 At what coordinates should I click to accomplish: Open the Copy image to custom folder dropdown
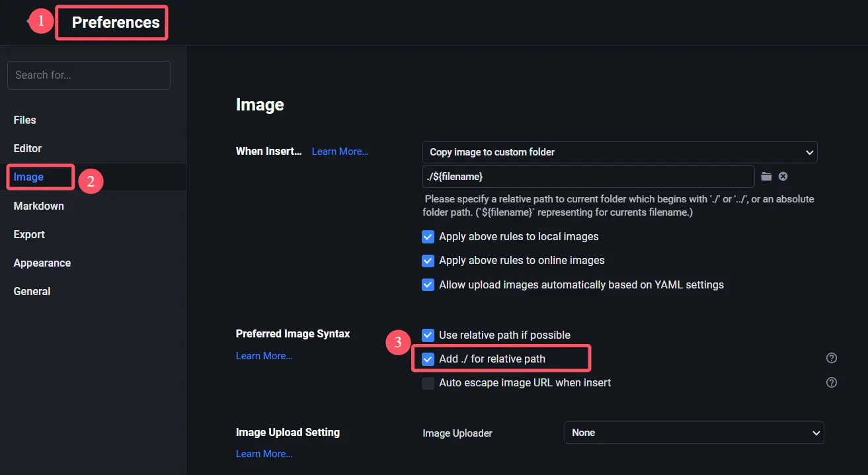619,152
